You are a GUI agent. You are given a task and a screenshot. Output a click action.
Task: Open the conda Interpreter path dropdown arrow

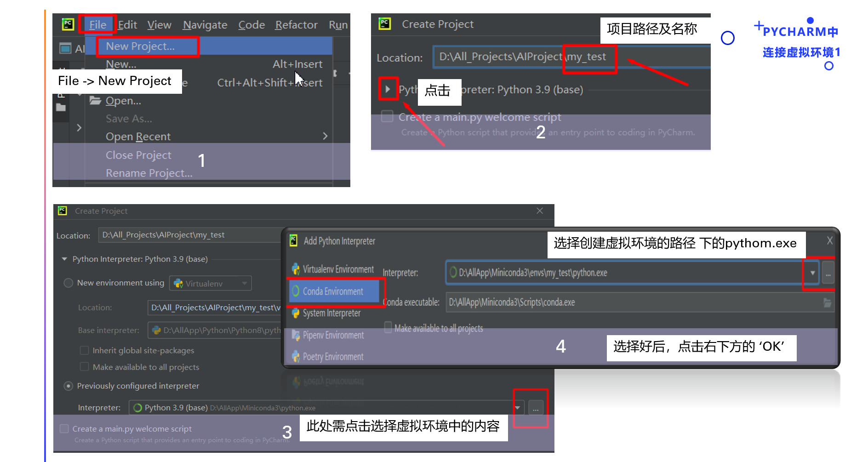(x=812, y=273)
